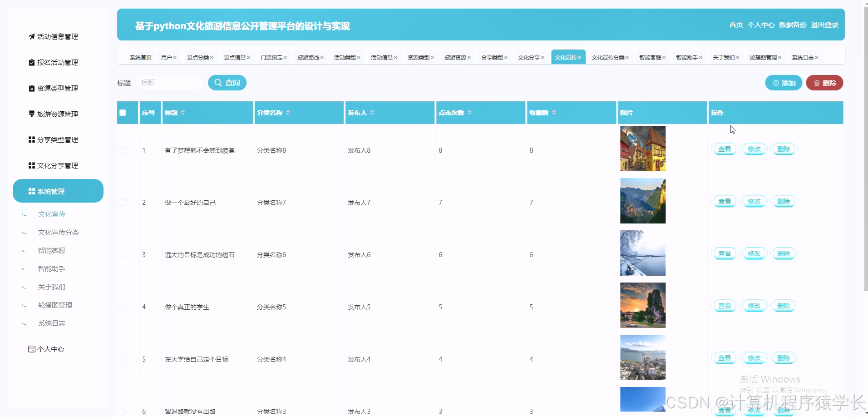Open 资源类型管理 sidebar menu
The width and height of the screenshot is (868, 417).
tap(53, 88)
